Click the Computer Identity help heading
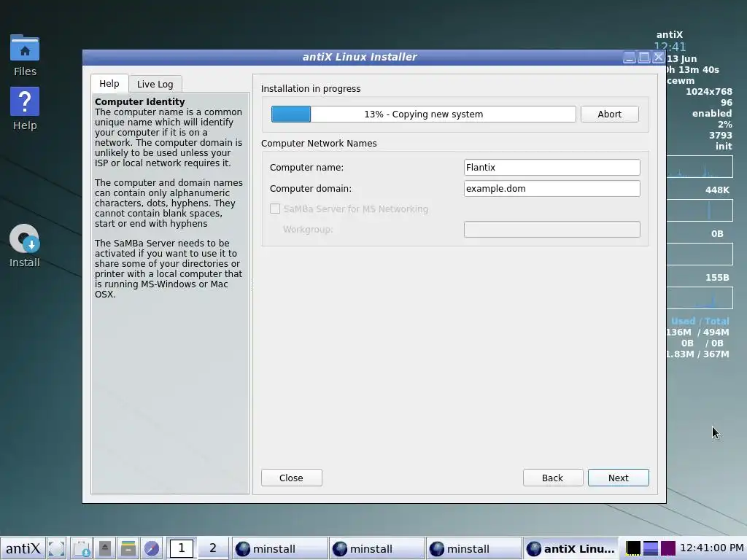Screen dimensions: 747x560 click(139, 101)
